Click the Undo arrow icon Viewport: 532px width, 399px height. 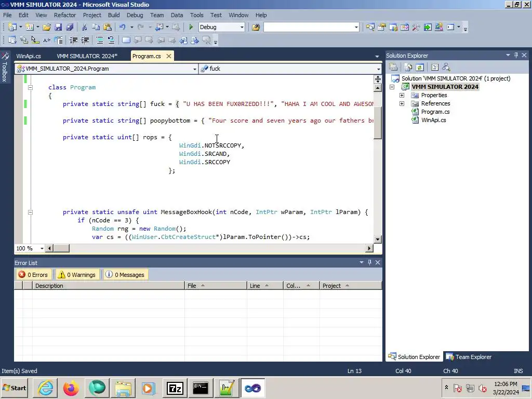(x=123, y=27)
